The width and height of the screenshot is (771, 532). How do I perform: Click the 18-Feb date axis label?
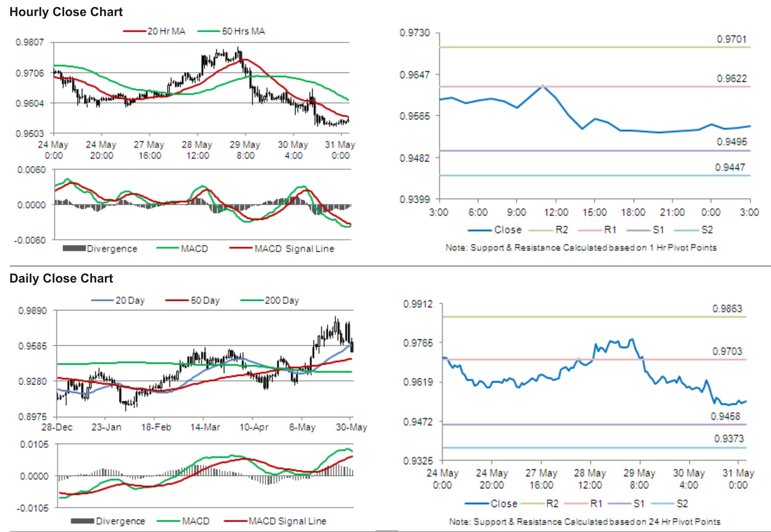pos(156,427)
